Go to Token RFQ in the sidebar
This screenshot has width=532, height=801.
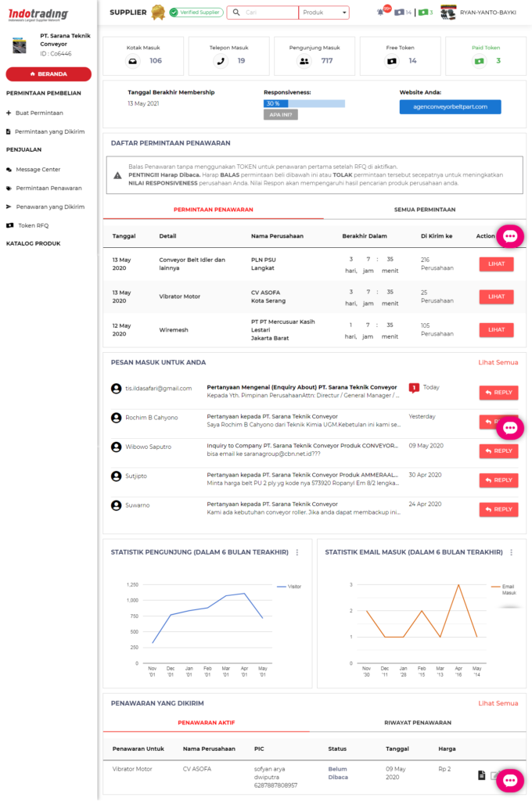(33, 225)
